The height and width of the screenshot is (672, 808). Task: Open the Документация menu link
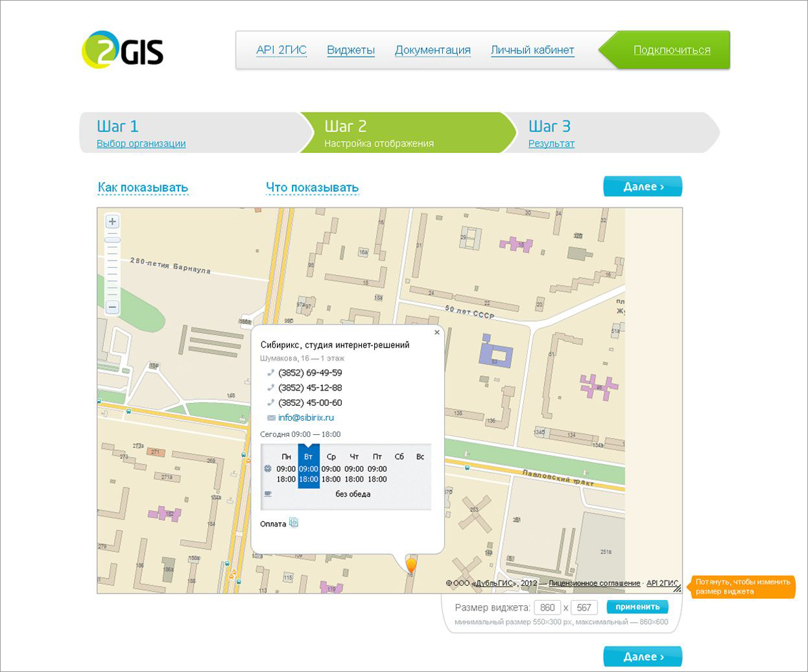[x=433, y=50]
